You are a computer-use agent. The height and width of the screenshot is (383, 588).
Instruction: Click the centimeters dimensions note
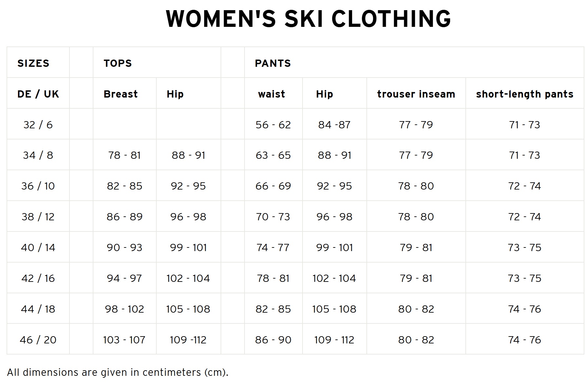click(x=118, y=373)
